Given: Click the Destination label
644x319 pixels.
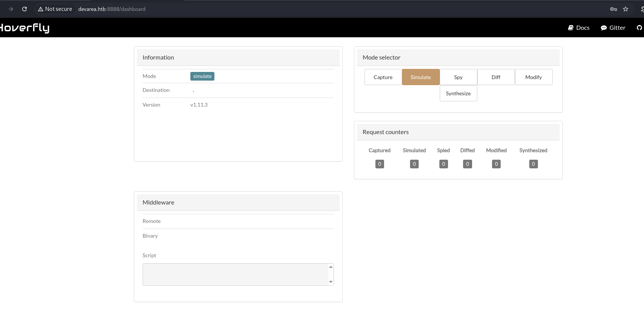Looking at the screenshot, I should 156,90.
